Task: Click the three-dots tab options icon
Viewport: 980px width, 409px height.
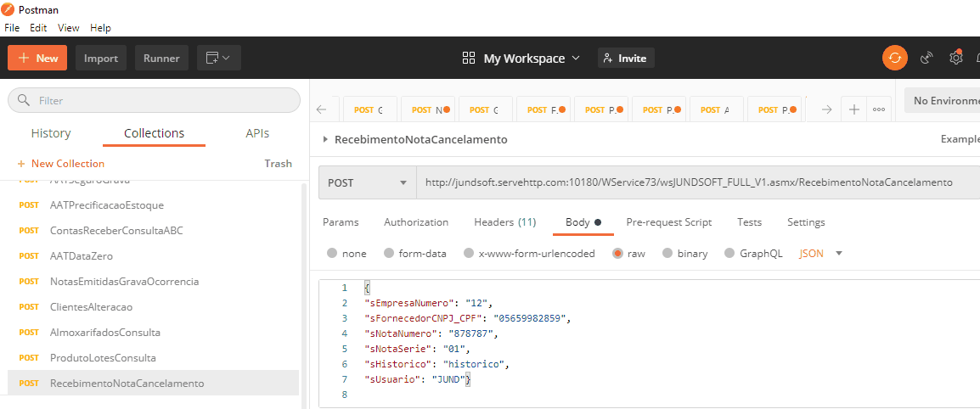Action: coord(878,109)
